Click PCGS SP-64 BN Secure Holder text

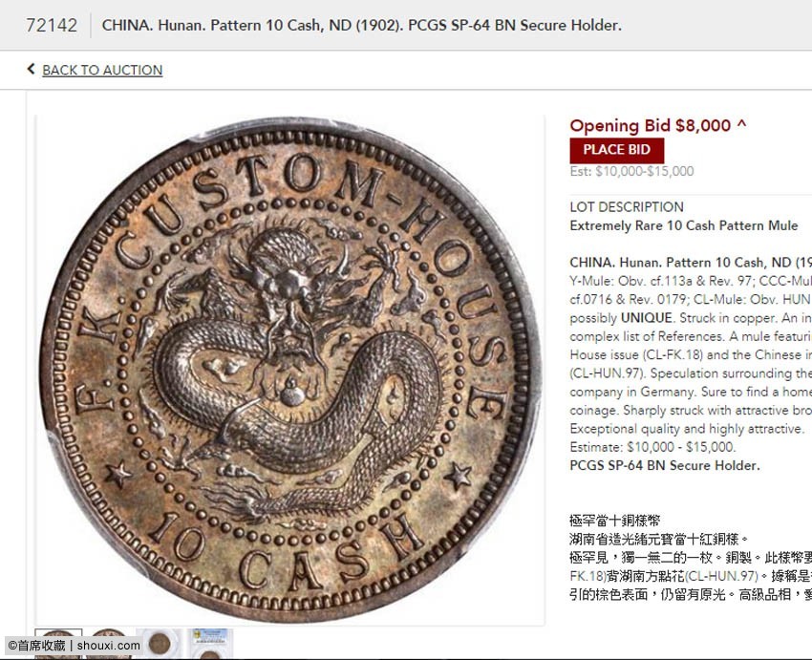click(665, 465)
